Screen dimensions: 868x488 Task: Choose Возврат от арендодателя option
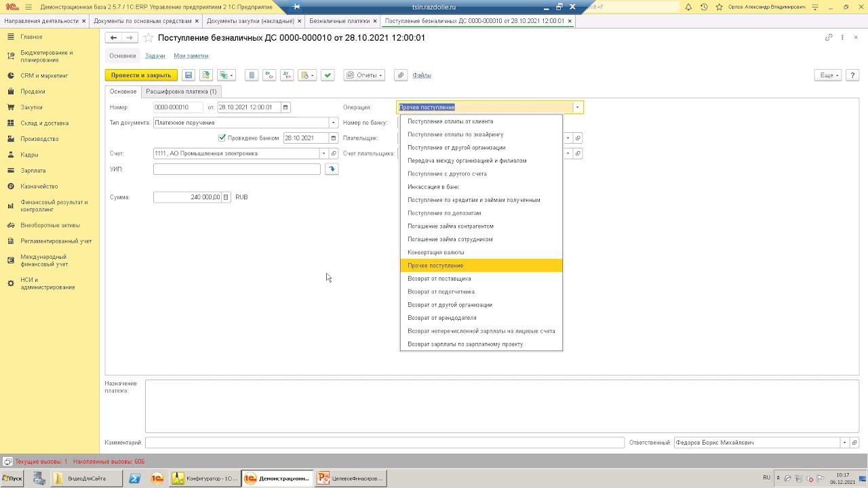point(481,318)
